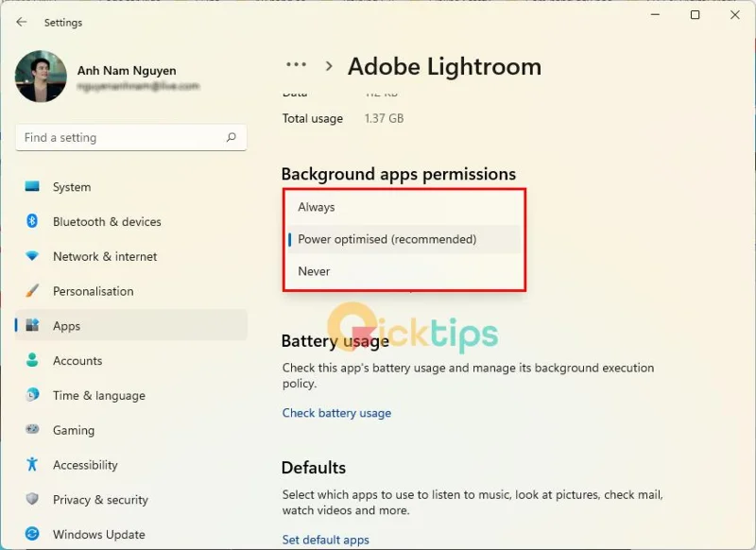The height and width of the screenshot is (550, 756).
Task: Click the Apps icon in sidebar
Action: [x=32, y=325]
